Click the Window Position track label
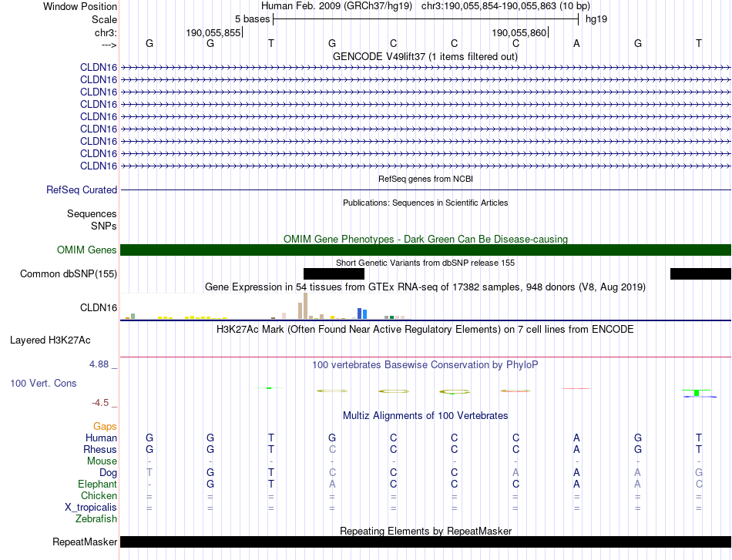Screen dimensions: 732x560 80,6
